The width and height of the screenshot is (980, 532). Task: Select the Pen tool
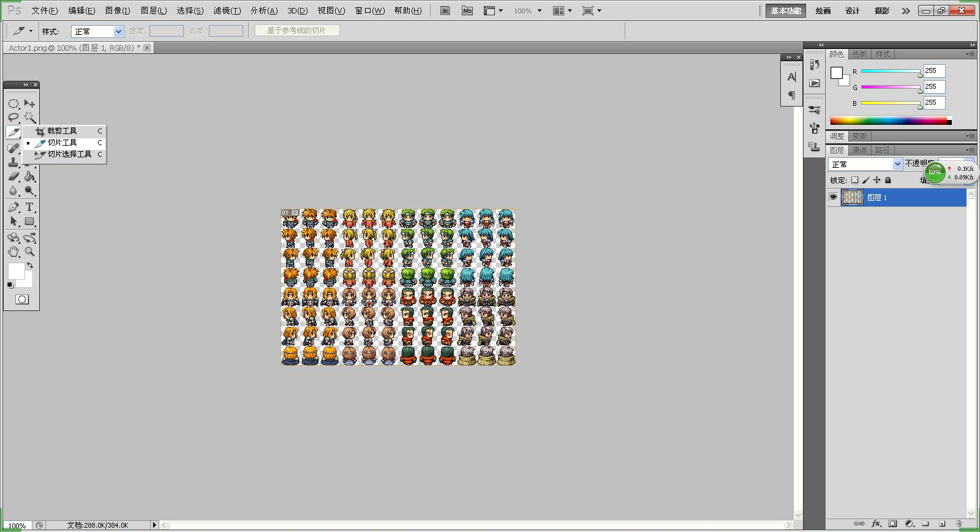(13, 208)
